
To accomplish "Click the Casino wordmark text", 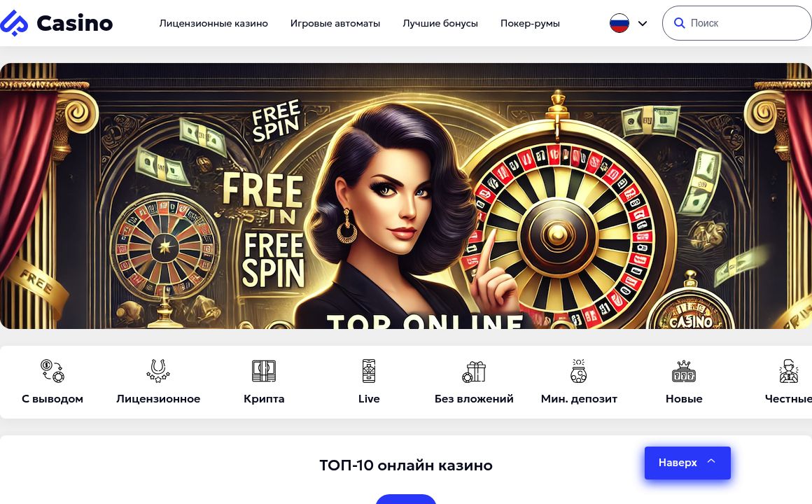I will [x=75, y=23].
